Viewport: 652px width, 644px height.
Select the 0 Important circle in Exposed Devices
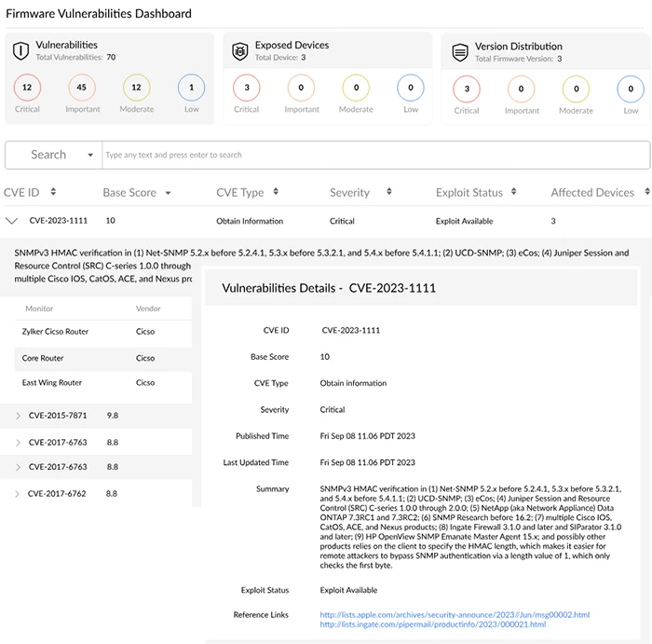[x=301, y=88]
